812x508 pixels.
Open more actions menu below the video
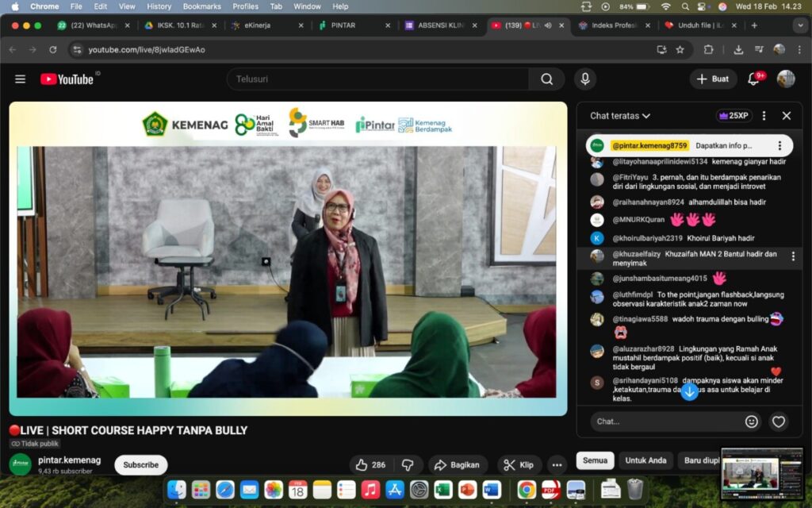(x=557, y=465)
